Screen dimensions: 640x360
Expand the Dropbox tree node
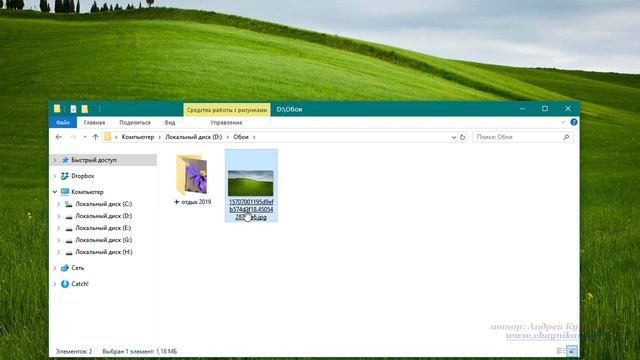[55, 176]
